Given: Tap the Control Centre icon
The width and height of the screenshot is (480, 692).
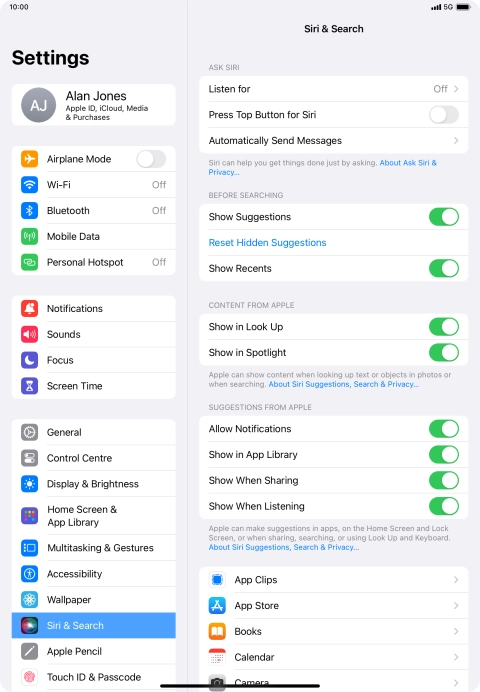Looking at the screenshot, I should pos(30,458).
